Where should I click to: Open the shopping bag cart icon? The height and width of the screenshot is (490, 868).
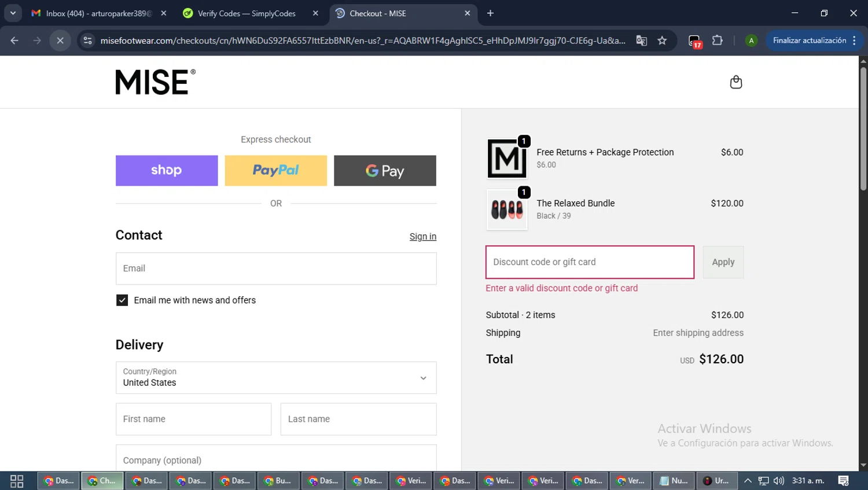736,82
